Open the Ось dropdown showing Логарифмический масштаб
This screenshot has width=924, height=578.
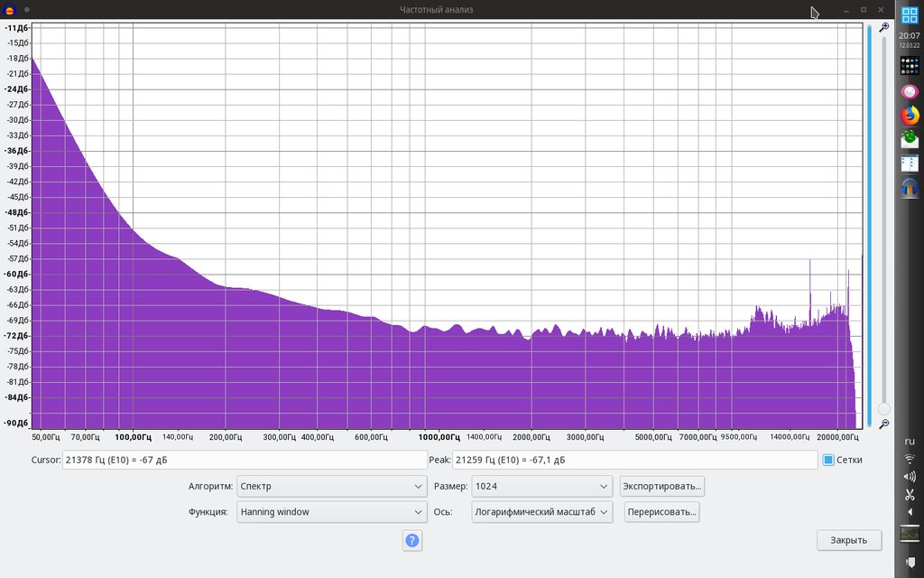(541, 512)
